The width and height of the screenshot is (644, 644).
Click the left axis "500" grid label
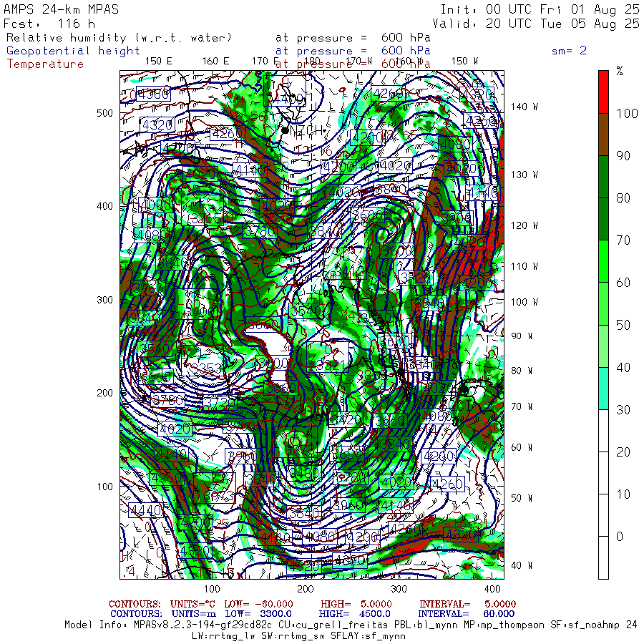pos(104,113)
